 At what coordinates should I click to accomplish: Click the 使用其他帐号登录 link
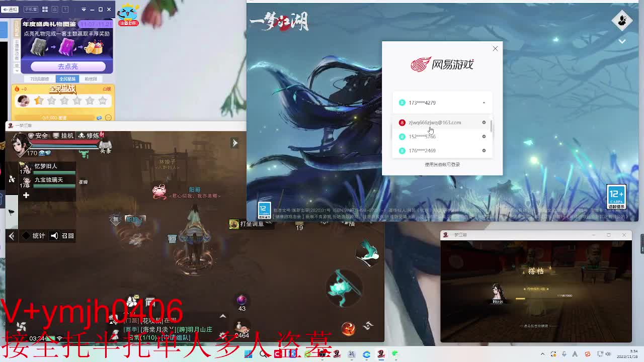[442, 164]
